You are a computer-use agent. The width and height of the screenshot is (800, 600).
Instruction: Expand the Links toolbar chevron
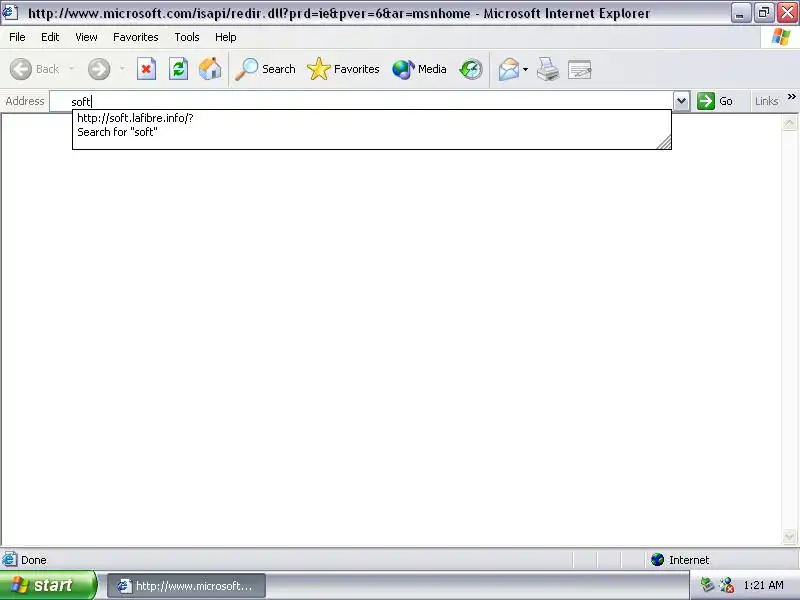[791, 96]
